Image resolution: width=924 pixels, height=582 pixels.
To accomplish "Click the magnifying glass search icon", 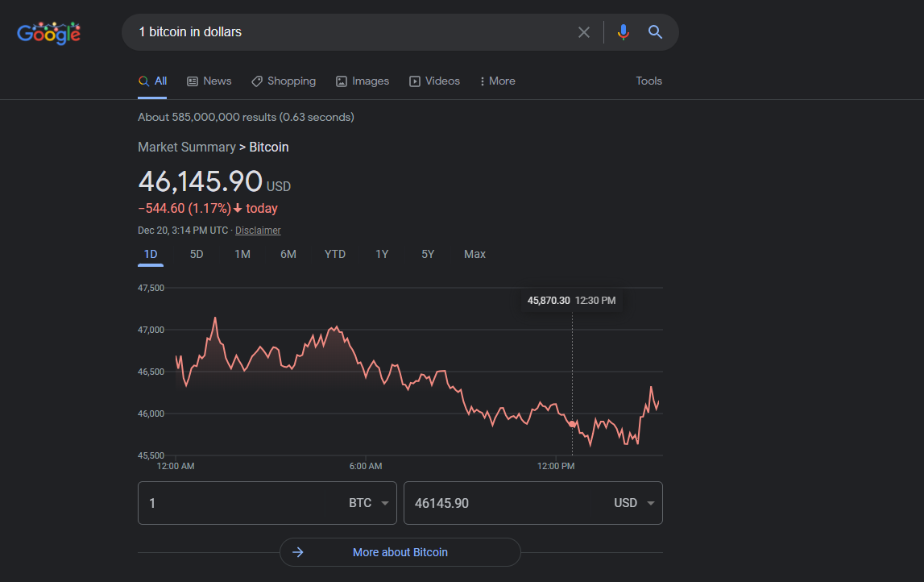I will [x=655, y=32].
